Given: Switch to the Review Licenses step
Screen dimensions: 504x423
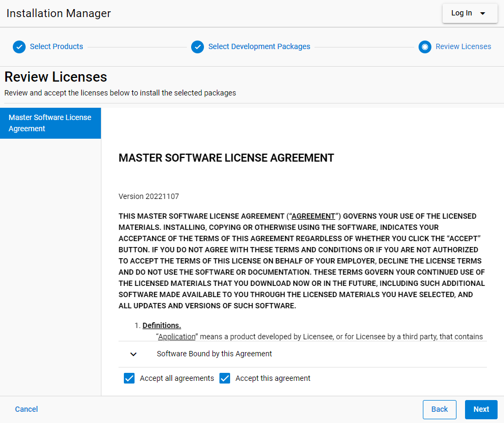Looking at the screenshot, I should pyautogui.click(x=463, y=47).
